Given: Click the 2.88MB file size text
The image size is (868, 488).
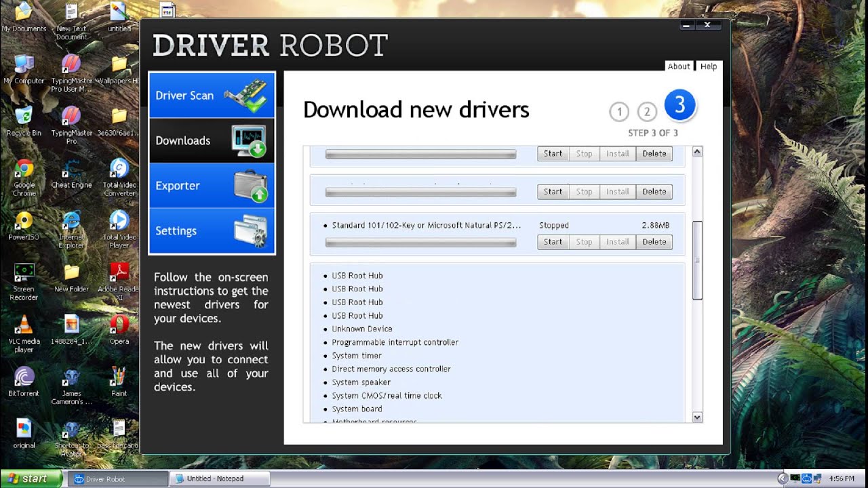Looking at the screenshot, I should click(x=656, y=225).
